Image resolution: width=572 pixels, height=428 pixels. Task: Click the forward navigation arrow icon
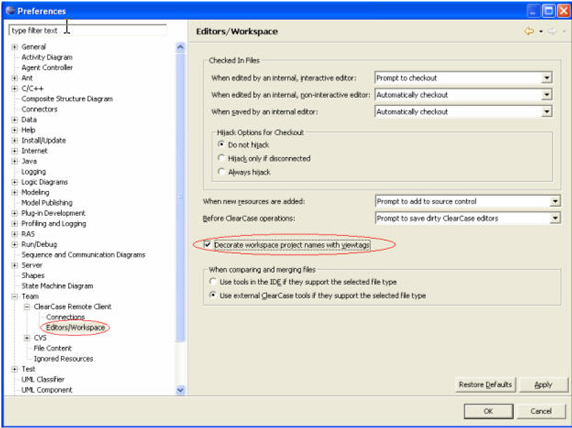552,31
